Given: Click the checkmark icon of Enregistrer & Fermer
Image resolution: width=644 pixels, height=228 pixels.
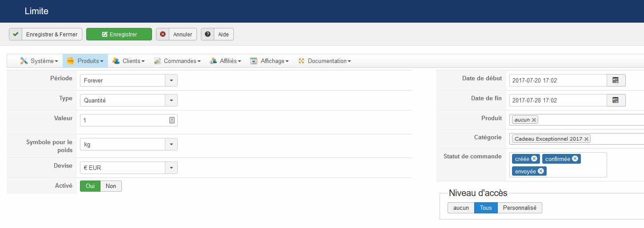Looking at the screenshot, I should 16,34.
